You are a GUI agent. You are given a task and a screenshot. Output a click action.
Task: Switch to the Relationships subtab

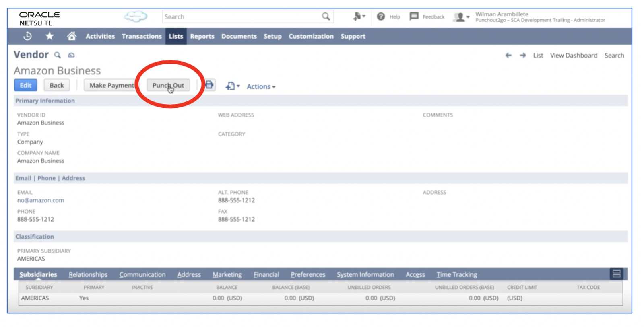click(x=88, y=274)
